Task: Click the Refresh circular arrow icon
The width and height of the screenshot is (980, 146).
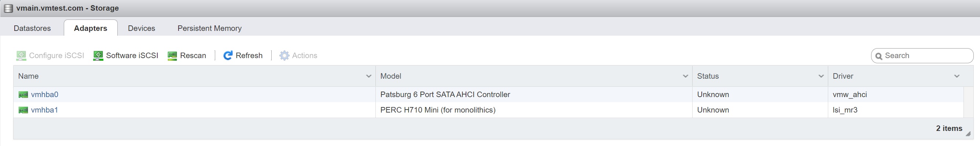Action: point(228,56)
